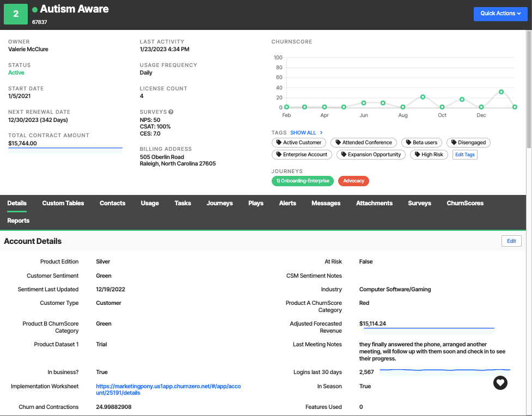This screenshot has height=416, width=532.
Task: Open the Custom Tables tab
Action: click(63, 203)
